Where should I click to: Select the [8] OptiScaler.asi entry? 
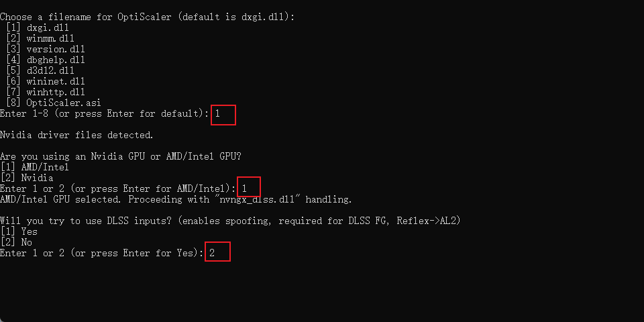[x=54, y=103]
